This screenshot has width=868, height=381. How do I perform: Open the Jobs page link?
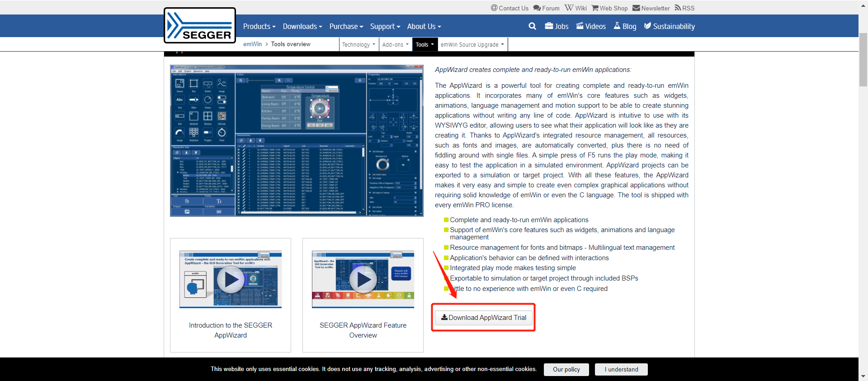click(x=557, y=26)
